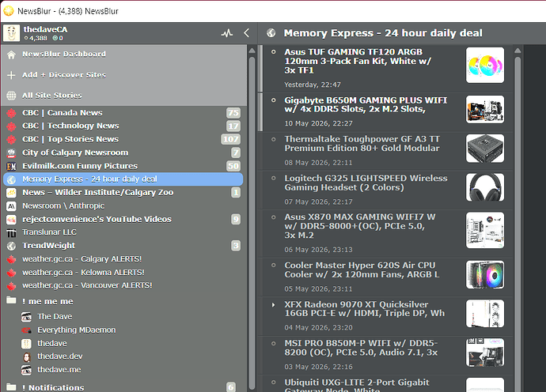Click the Translunar LLC feed favicon
Viewport: 546px width, 392px height.
11,232
